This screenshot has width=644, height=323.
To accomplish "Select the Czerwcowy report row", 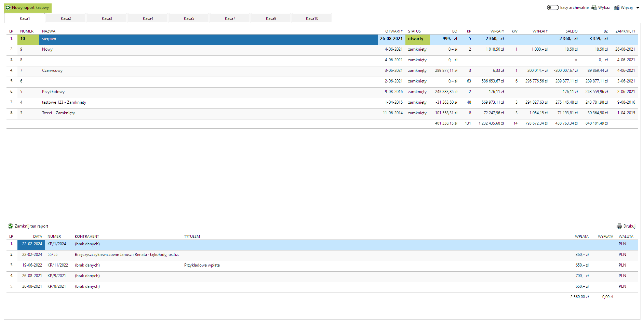I will pyautogui.click(x=52, y=70).
